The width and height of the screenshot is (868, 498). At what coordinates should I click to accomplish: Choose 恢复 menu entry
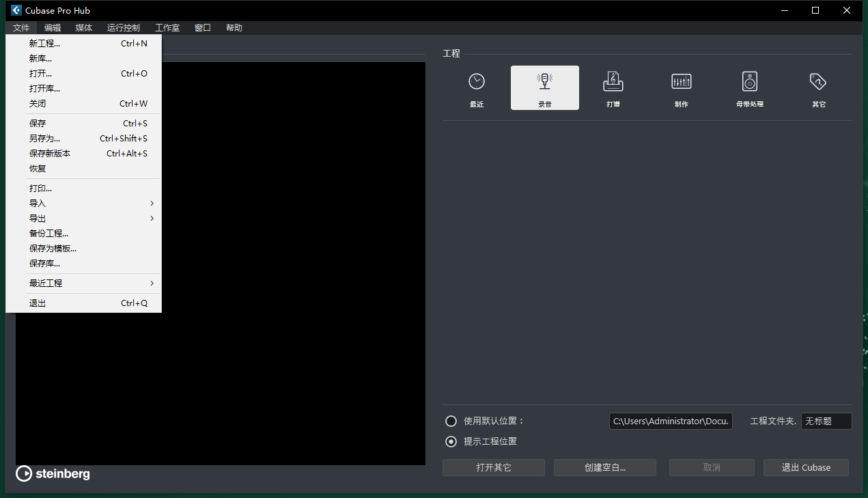click(83, 169)
